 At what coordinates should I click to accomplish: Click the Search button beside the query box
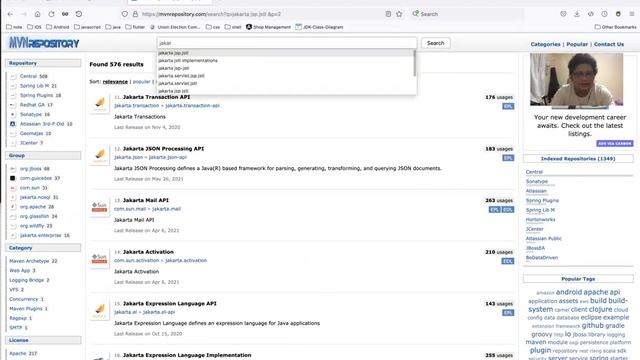(436, 43)
